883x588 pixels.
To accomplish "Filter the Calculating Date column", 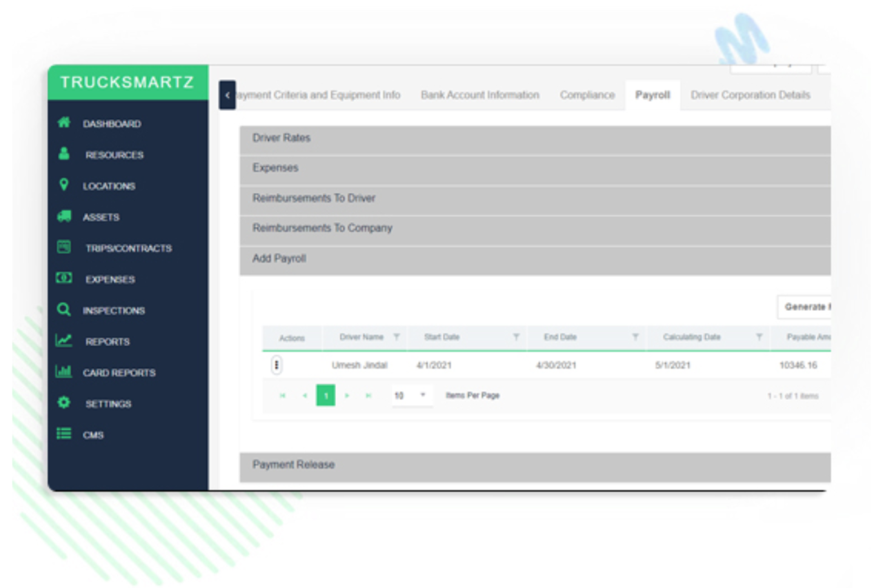I will click(759, 337).
